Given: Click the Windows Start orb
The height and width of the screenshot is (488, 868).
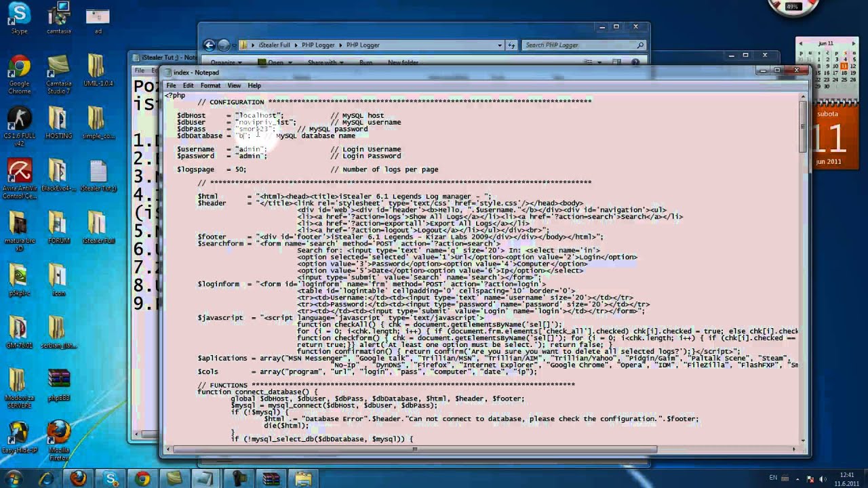Looking at the screenshot, I should [x=14, y=478].
